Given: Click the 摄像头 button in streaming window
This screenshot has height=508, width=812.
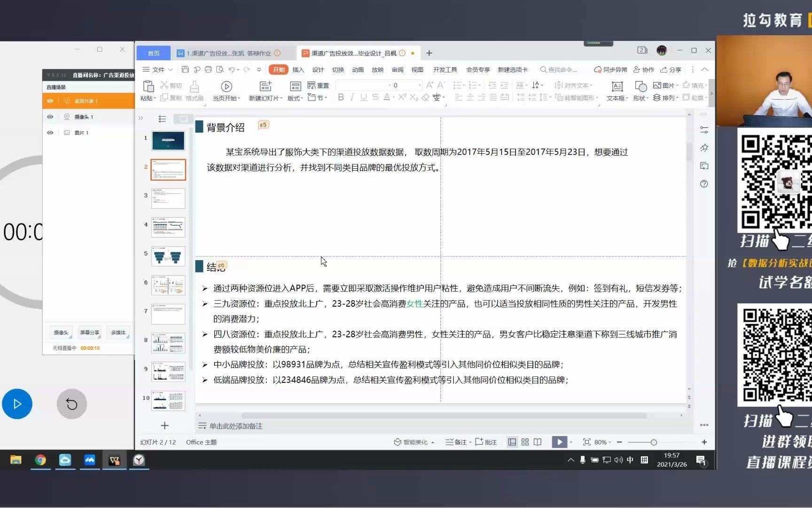Looking at the screenshot, I should (x=61, y=333).
